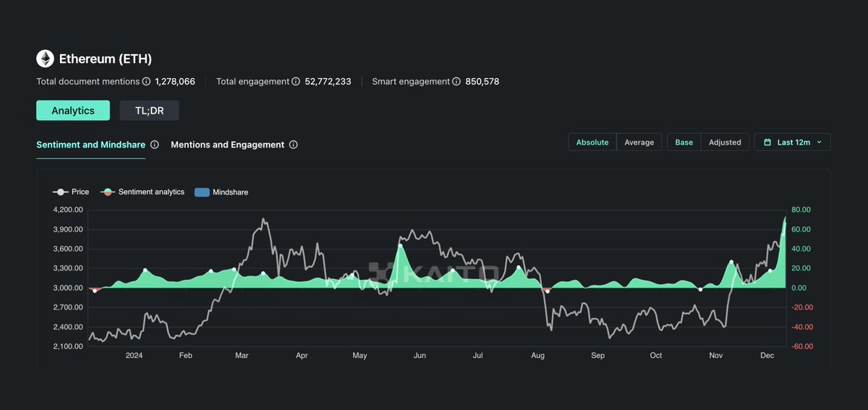
Task: Click the -20.00 sentiment axis label
Action: pos(801,307)
